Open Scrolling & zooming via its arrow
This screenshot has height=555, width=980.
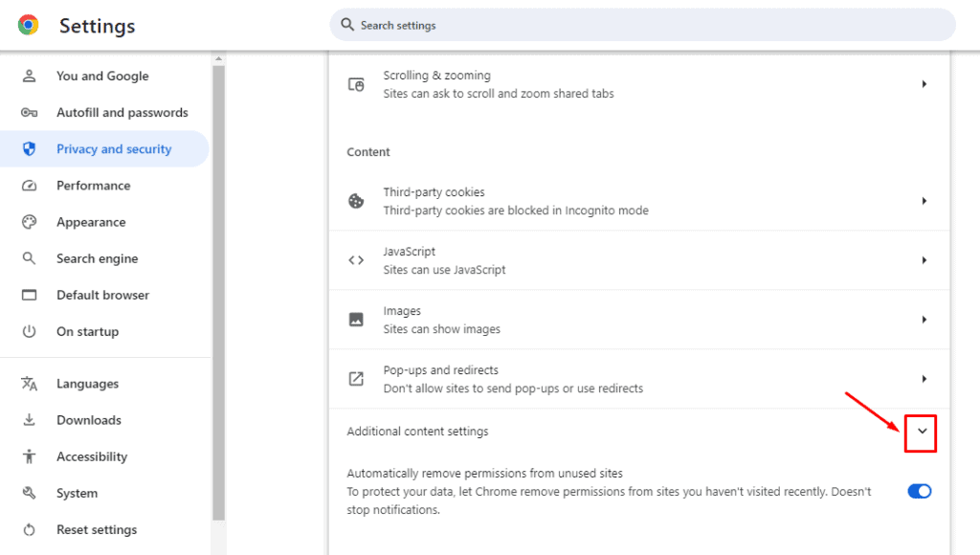[x=924, y=84]
